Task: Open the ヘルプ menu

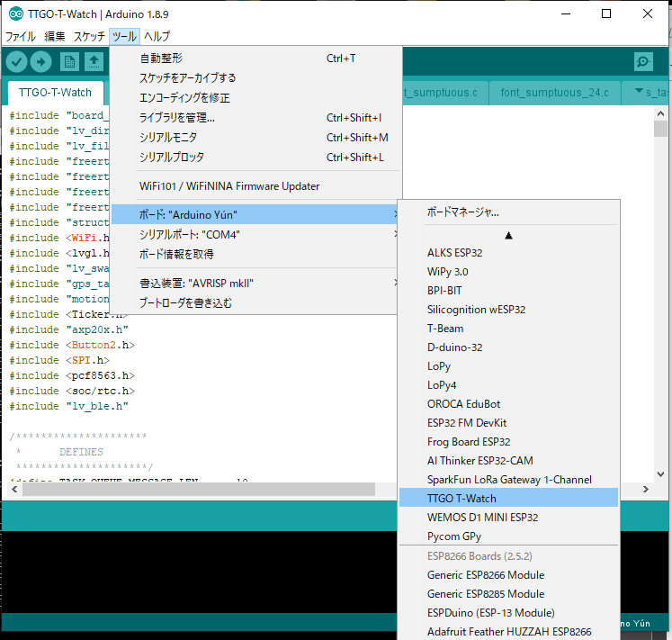Action: [157, 37]
